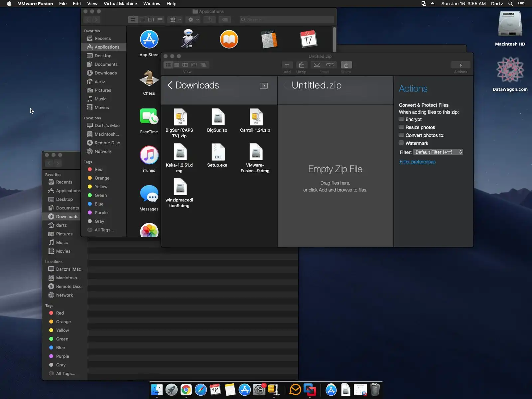The image size is (532, 399).
Task: Switch WinZip to icon grid view
Action: (168, 65)
